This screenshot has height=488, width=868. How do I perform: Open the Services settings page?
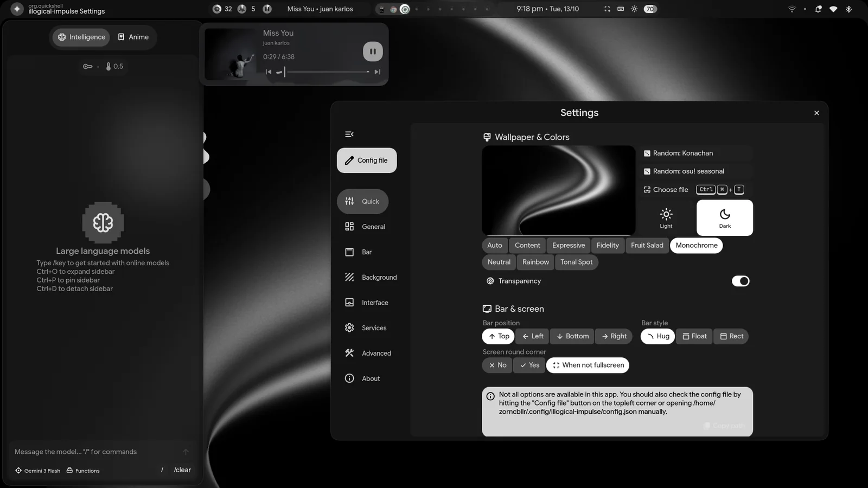(366, 328)
